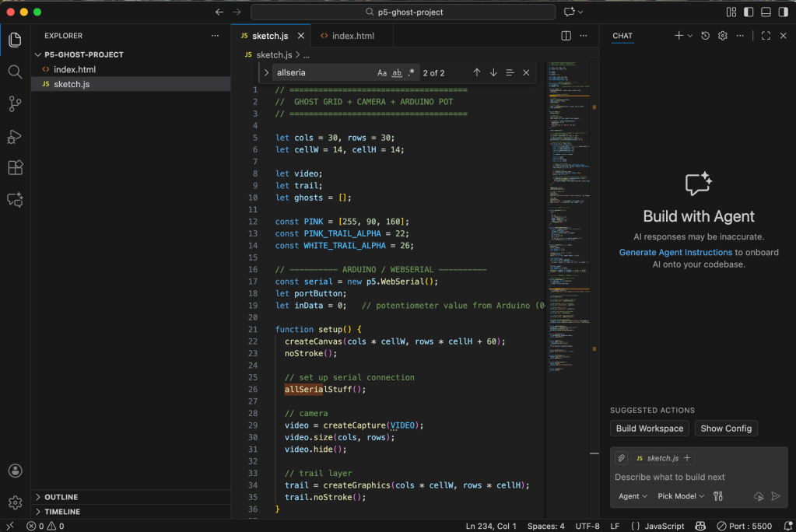Open chat settings gear icon
This screenshot has height=532, width=796.
click(722, 36)
